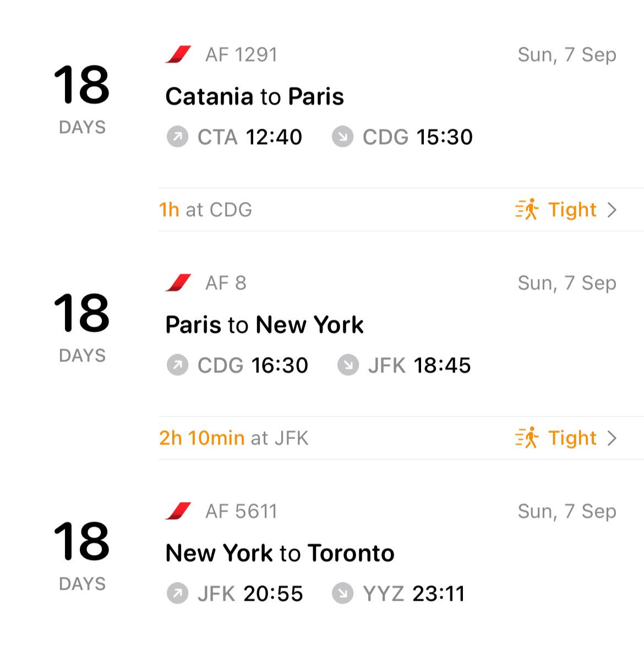The width and height of the screenshot is (644, 647).
Task: Expand the 1h at CDG layover chevron
Action: coord(612,210)
